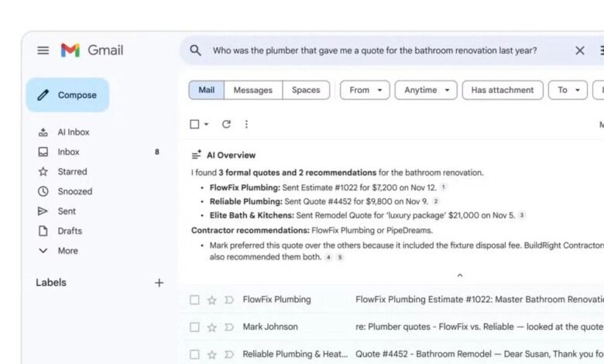Viewport: 604px width, 364px height.
Task: Click the Labels section heading
Action: pos(51,283)
